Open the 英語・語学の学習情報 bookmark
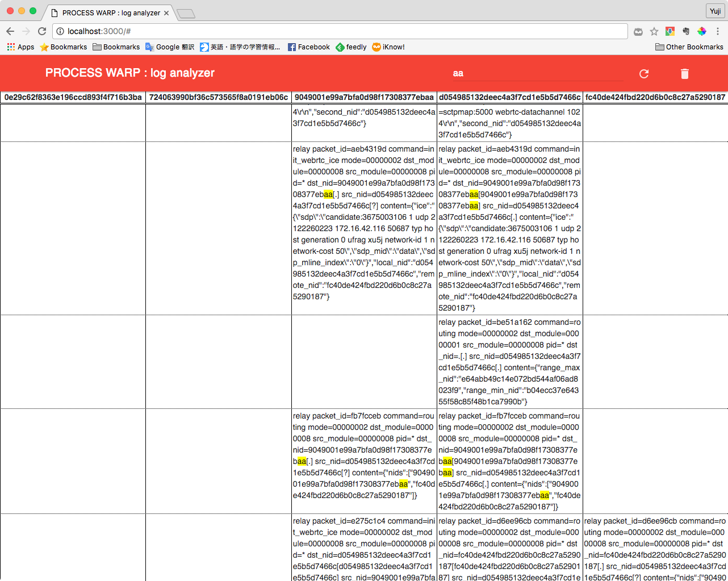728x581 pixels. click(240, 47)
